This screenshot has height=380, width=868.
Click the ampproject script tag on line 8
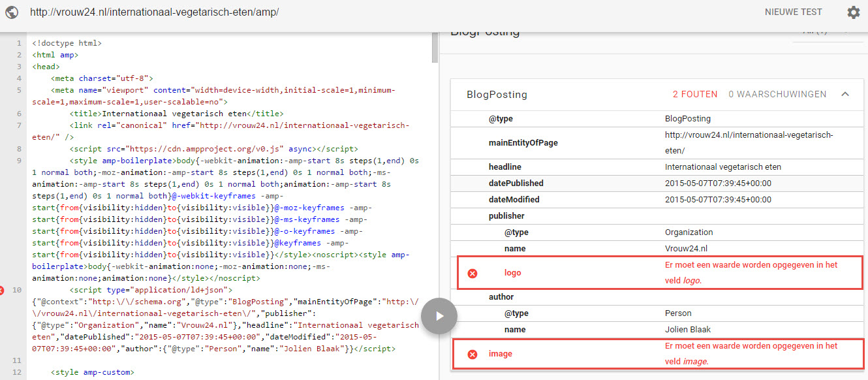[x=214, y=149]
